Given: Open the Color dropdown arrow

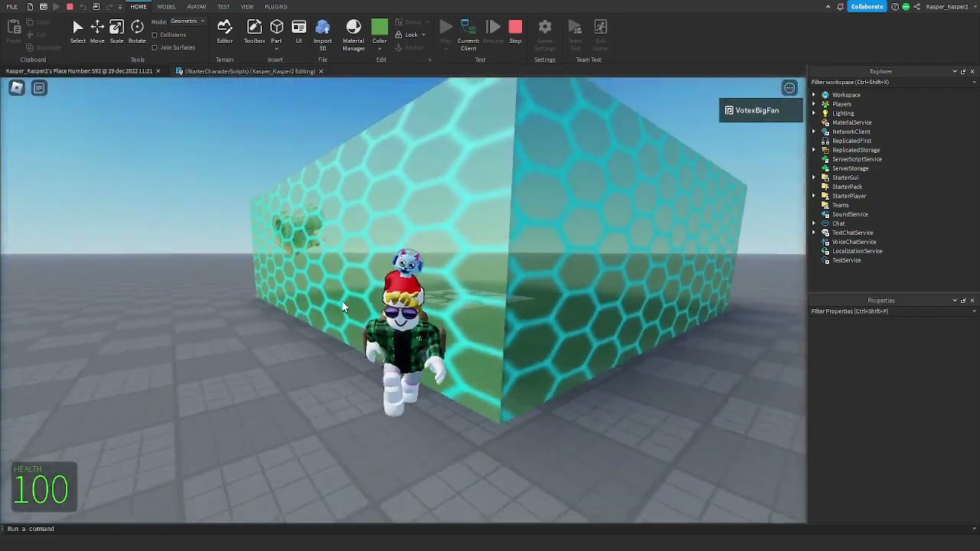Looking at the screenshot, I should pyautogui.click(x=380, y=48).
